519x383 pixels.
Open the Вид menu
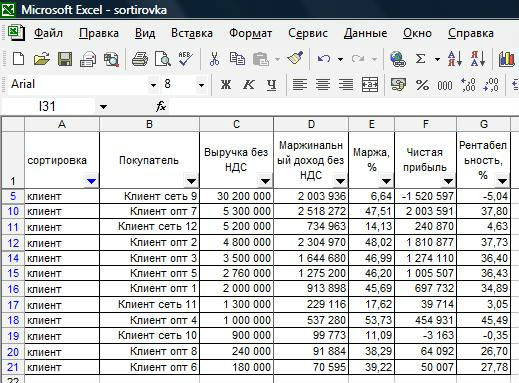(x=145, y=33)
